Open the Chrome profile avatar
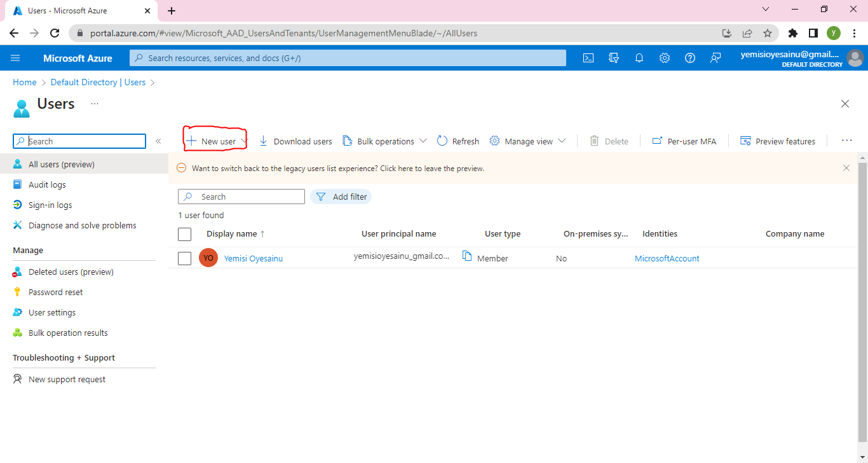This screenshot has height=463, width=868. [x=834, y=33]
